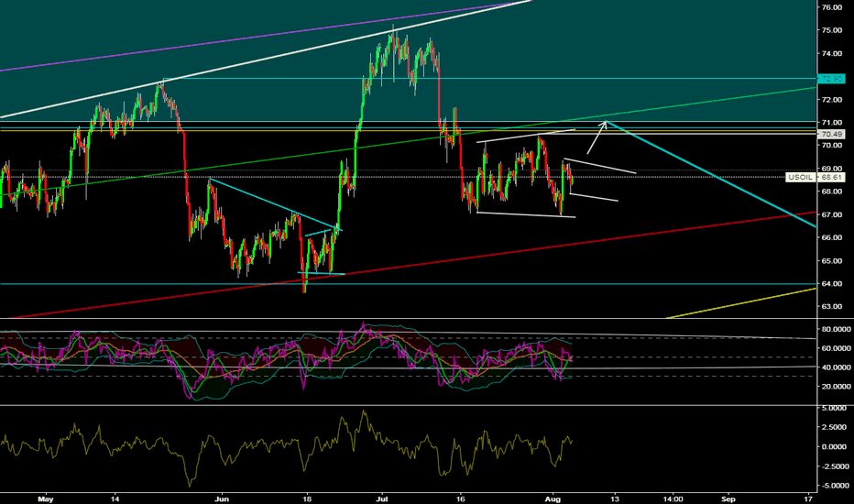This screenshot has width=854, height=504.
Task: Click the Jul label on time axis
Action: (x=382, y=499)
